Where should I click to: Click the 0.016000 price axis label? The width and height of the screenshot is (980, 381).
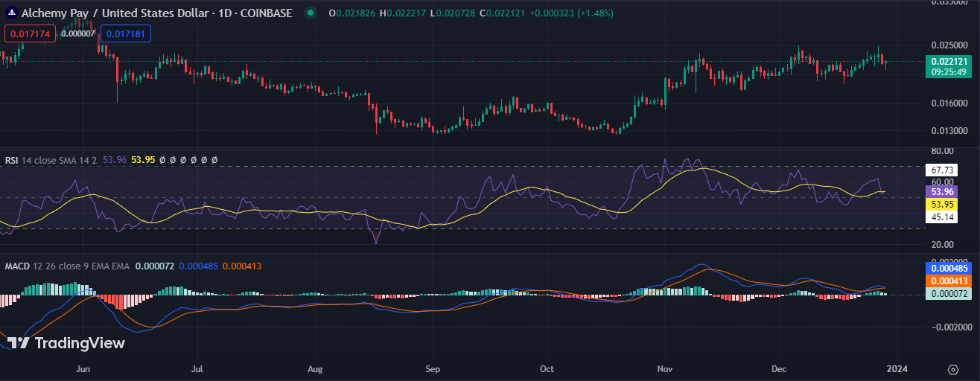949,103
